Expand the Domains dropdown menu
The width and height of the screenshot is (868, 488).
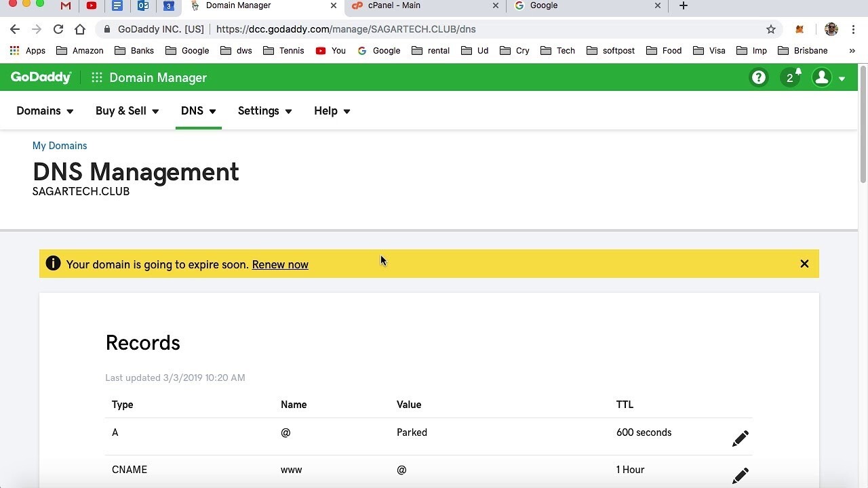pyautogui.click(x=45, y=111)
